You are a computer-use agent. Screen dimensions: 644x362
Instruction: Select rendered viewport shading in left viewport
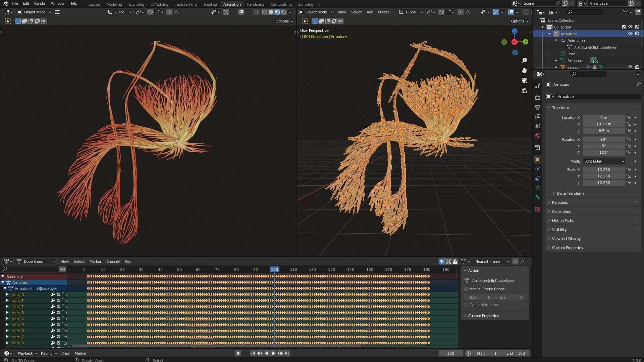point(284,12)
